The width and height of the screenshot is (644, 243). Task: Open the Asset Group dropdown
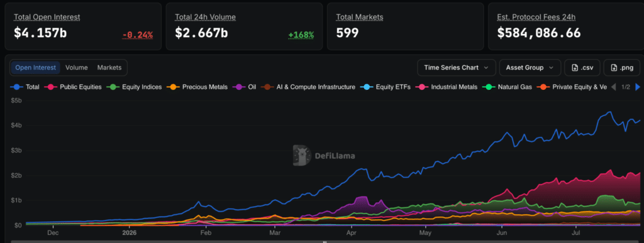pos(530,68)
